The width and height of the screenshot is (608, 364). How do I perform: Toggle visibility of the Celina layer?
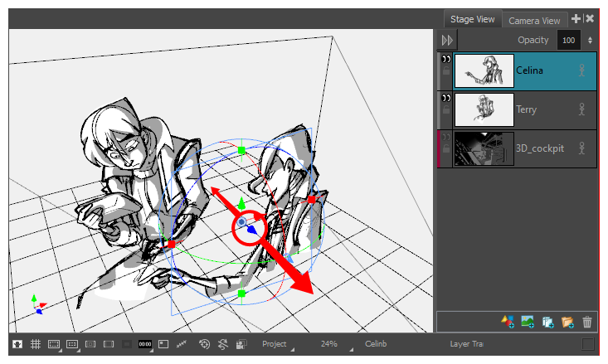coord(446,60)
